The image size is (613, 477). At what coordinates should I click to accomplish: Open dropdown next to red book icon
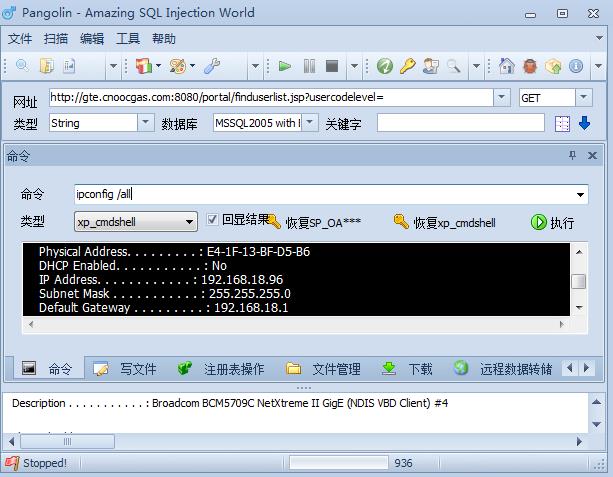158,65
